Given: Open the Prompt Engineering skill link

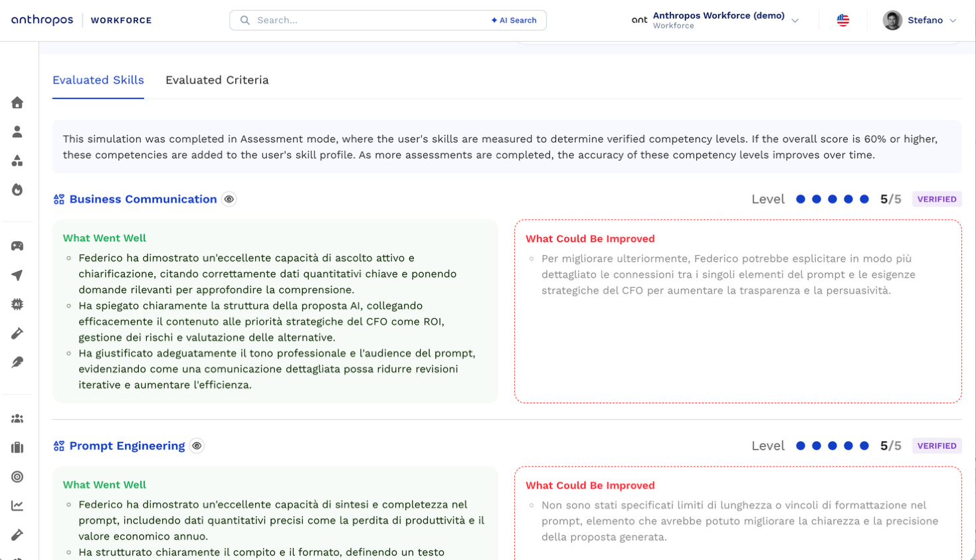Looking at the screenshot, I should pos(128,446).
